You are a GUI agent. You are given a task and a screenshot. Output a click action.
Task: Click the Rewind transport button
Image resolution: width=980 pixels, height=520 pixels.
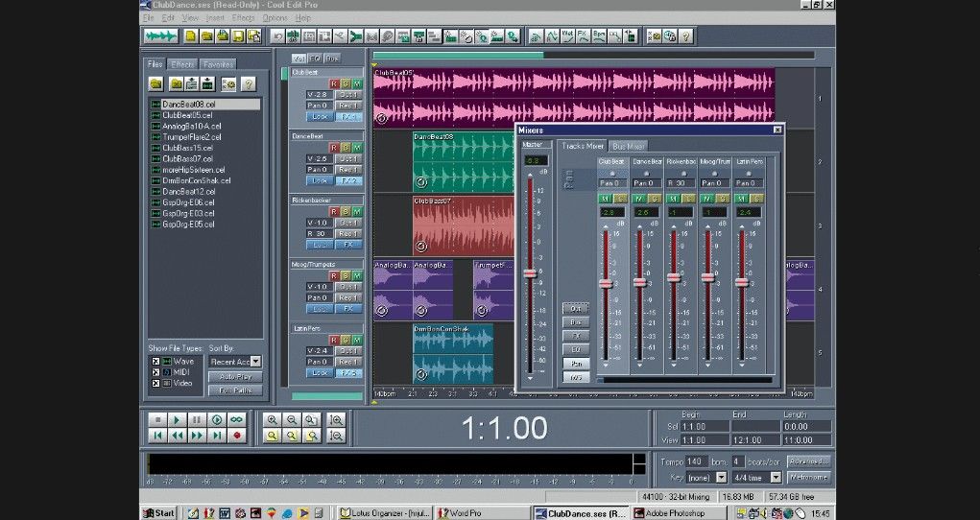177,436
